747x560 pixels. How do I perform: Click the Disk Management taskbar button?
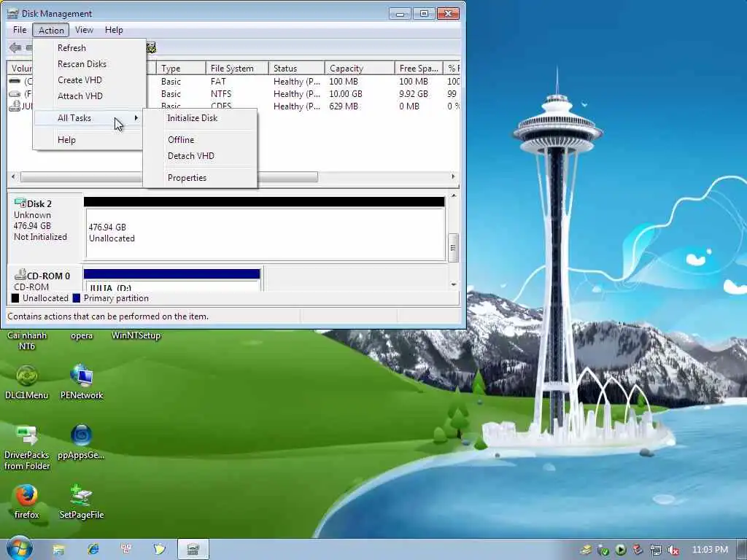193,550
